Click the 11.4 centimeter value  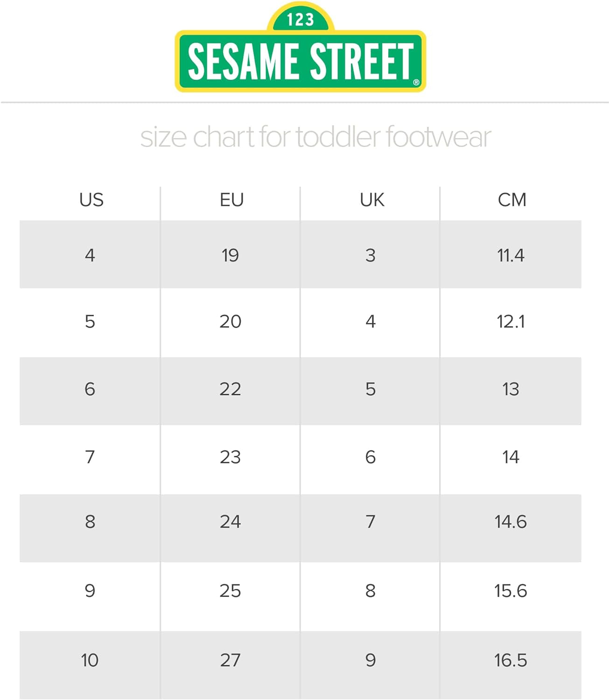511,255
